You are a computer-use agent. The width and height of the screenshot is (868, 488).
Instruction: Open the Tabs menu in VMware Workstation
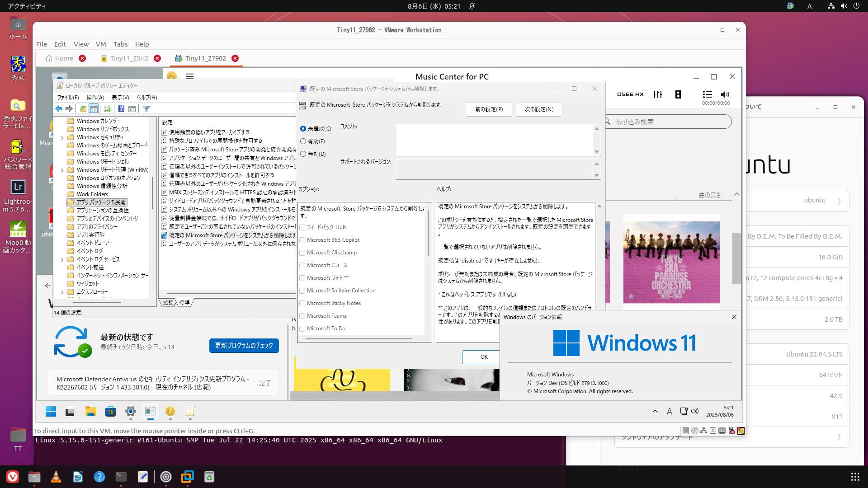click(120, 44)
